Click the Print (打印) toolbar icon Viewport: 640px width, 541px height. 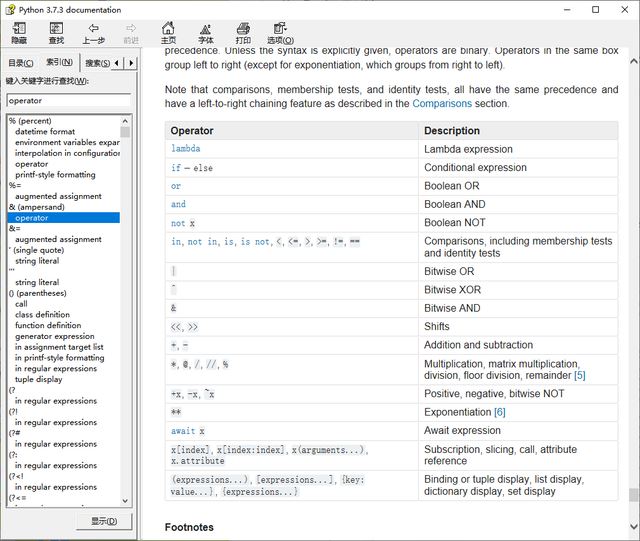243,33
